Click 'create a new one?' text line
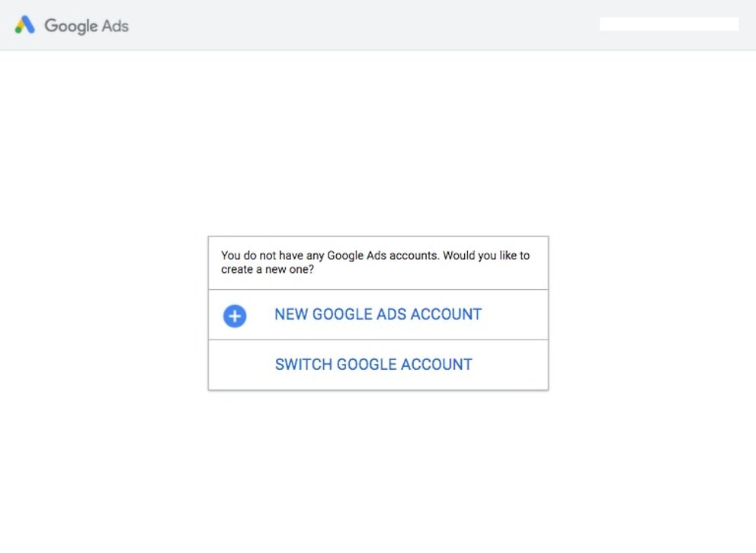Screen dimensions: 756x553 (267, 269)
